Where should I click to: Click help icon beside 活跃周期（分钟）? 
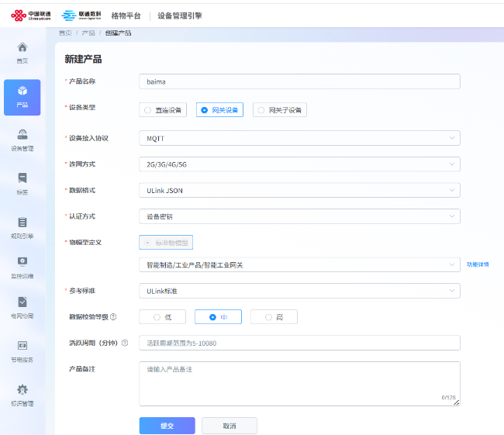[125, 343]
